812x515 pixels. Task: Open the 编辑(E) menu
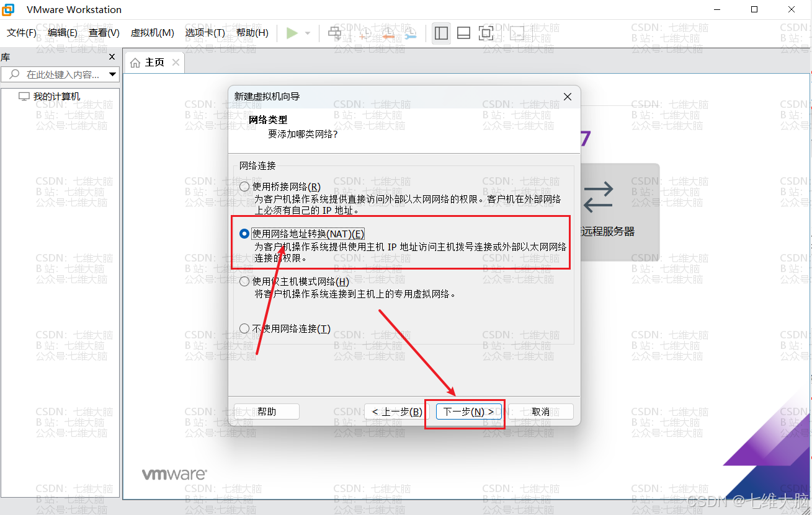pos(63,33)
